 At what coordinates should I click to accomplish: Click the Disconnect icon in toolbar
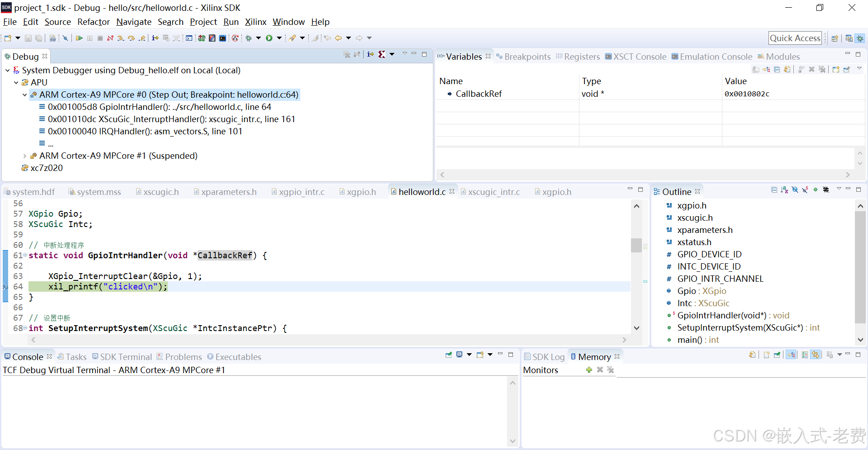pyautogui.click(x=110, y=38)
